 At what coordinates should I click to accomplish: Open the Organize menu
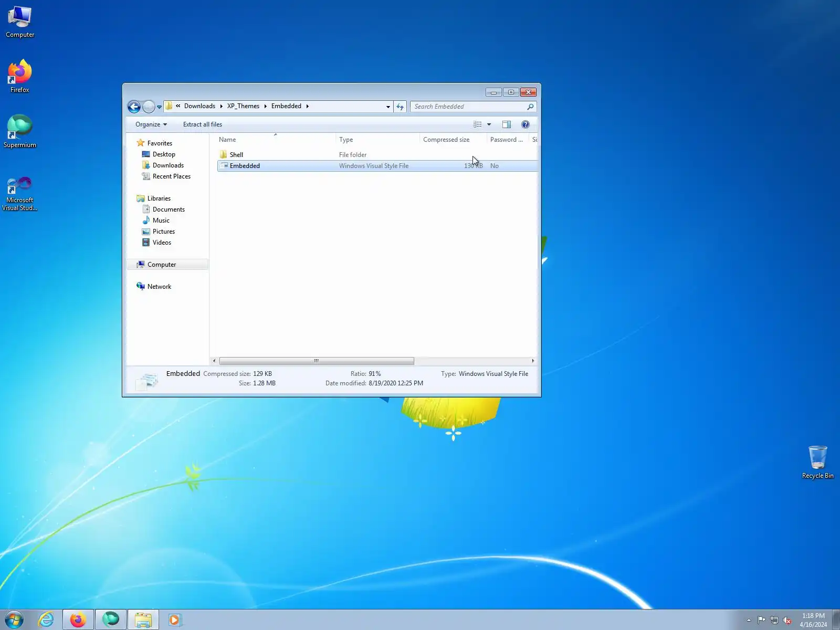151,124
